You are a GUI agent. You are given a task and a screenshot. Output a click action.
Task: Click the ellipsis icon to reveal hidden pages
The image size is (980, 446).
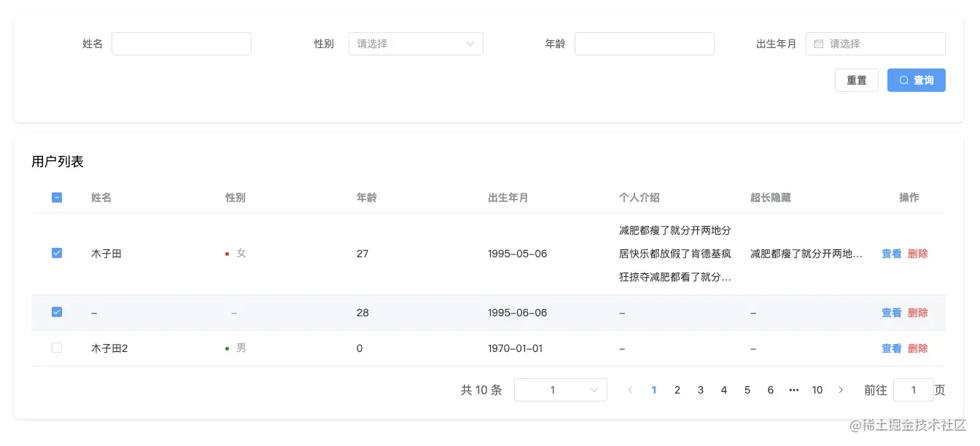[x=794, y=390]
